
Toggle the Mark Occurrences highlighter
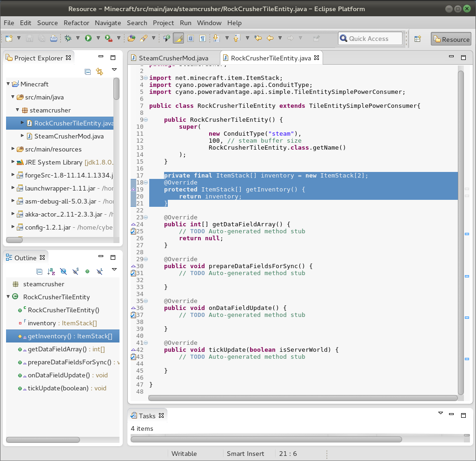pos(178,38)
